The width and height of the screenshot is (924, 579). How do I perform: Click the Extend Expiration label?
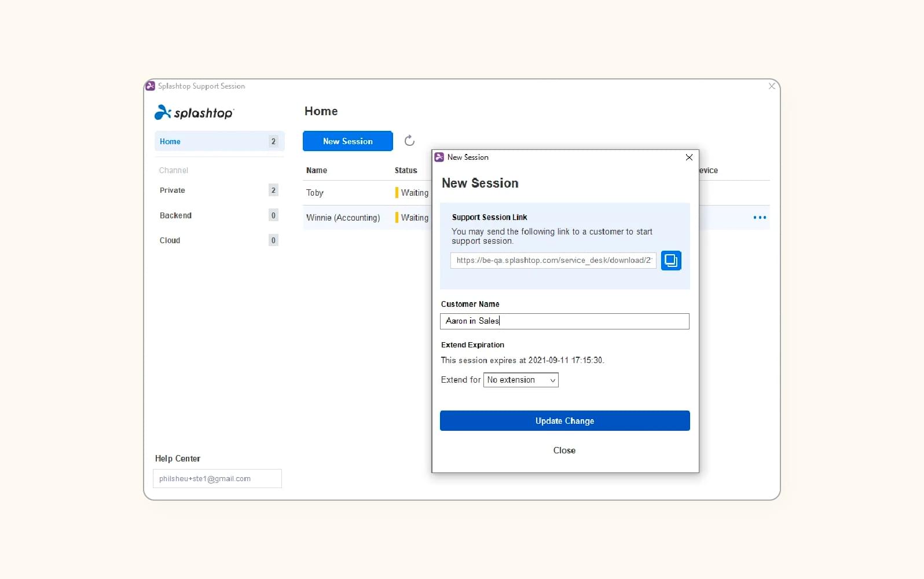coord(472,345)
